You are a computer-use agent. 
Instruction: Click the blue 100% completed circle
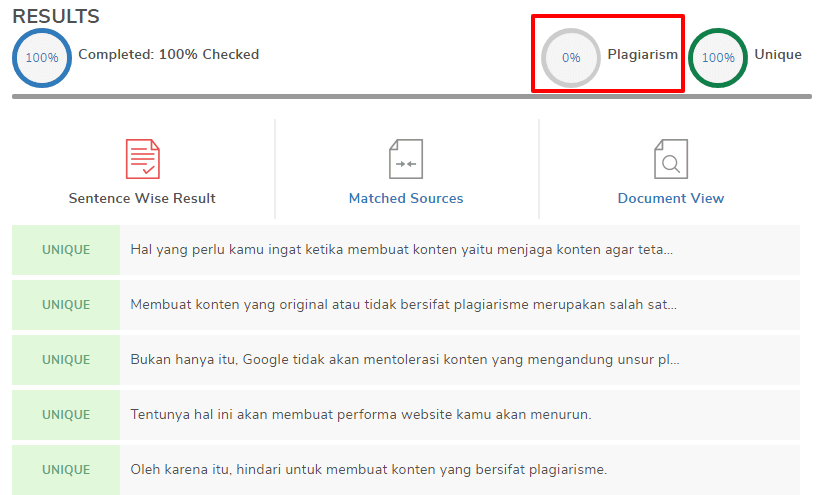click(x=41, y=58)
